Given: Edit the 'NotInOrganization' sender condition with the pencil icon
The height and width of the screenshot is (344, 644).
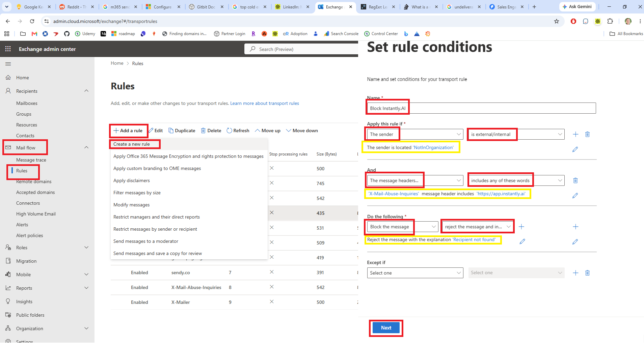Looking at the screenshot, I should (x=575, y=149).
